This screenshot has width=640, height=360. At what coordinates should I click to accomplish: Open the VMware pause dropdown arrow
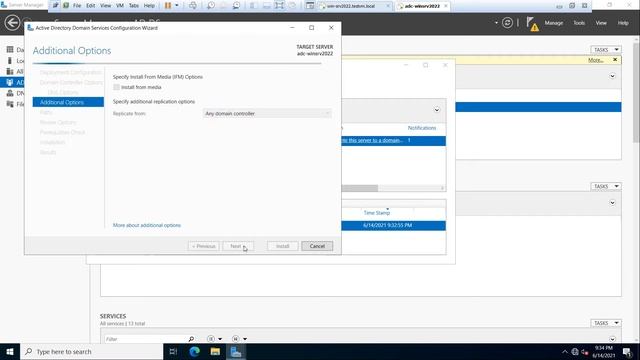tap(177, 6)
